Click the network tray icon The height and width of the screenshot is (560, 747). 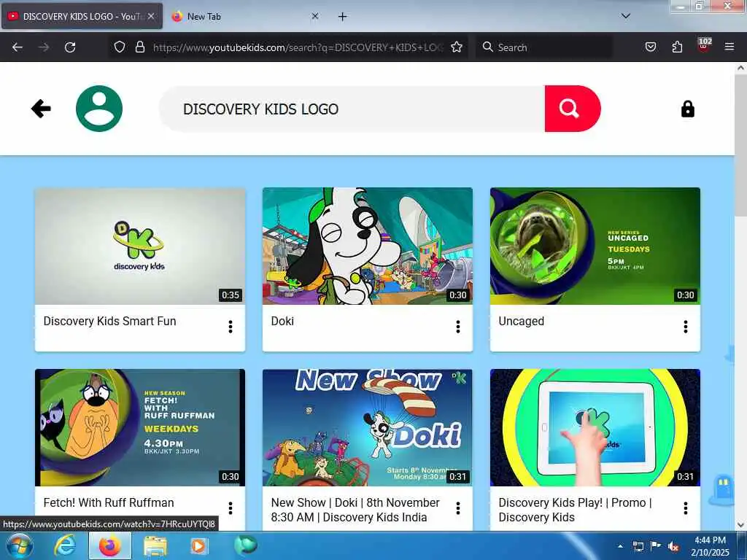click(638, 546)
